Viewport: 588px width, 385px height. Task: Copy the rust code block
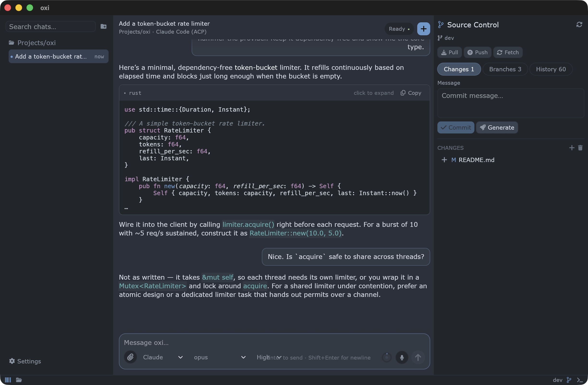coord(410,93)
